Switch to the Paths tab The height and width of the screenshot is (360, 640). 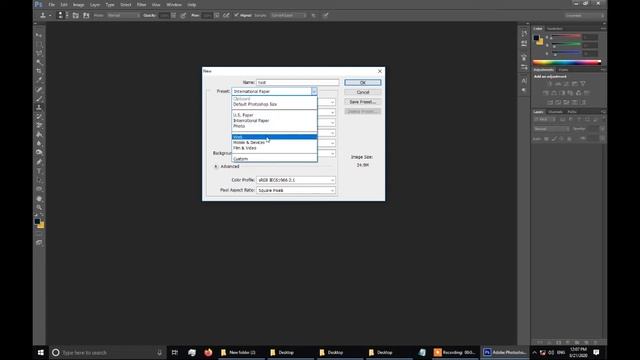572,112
